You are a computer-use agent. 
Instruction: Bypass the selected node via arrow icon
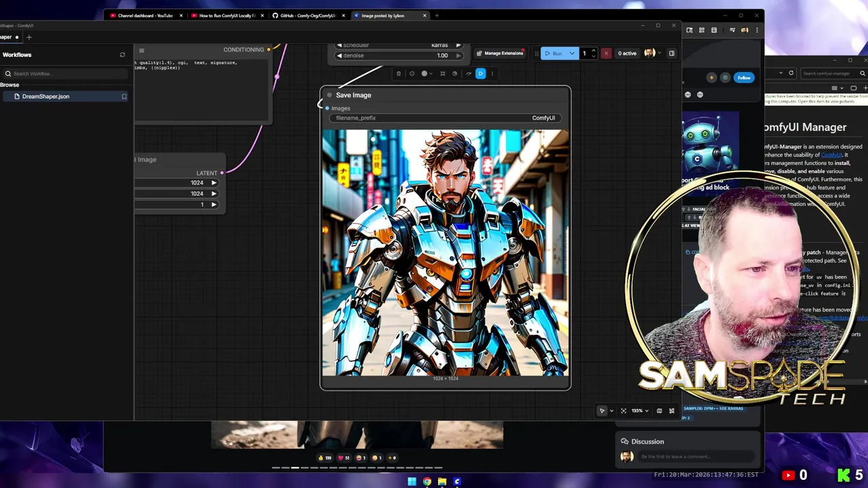[467, 74]
